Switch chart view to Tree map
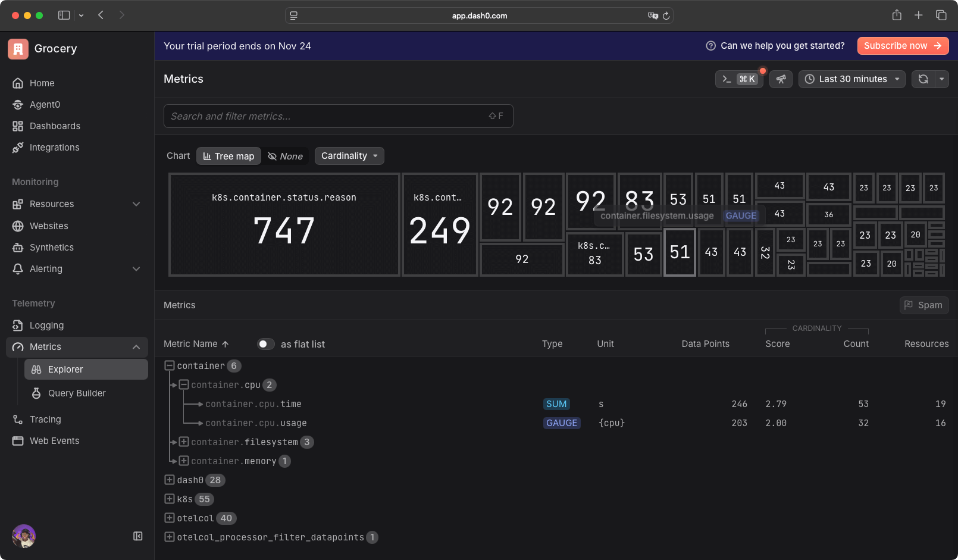This screenshot has width=958, height=560. [x=228, y=155]
